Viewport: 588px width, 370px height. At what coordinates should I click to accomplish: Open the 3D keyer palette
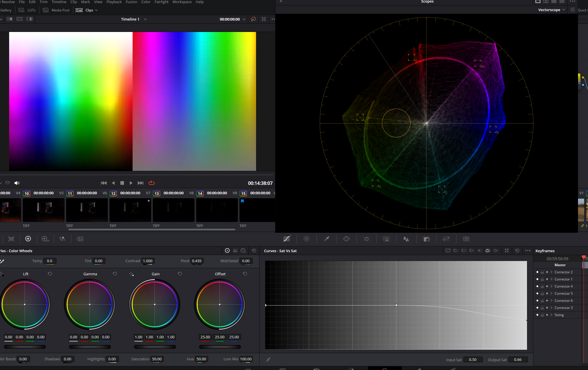tap(466, 239)
